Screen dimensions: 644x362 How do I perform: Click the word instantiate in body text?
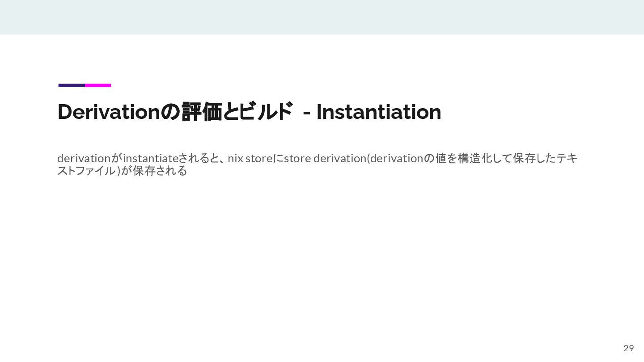151,158
